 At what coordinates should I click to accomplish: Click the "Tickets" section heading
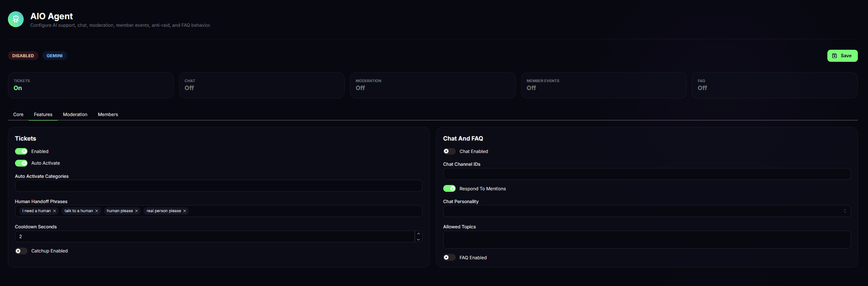26,139
